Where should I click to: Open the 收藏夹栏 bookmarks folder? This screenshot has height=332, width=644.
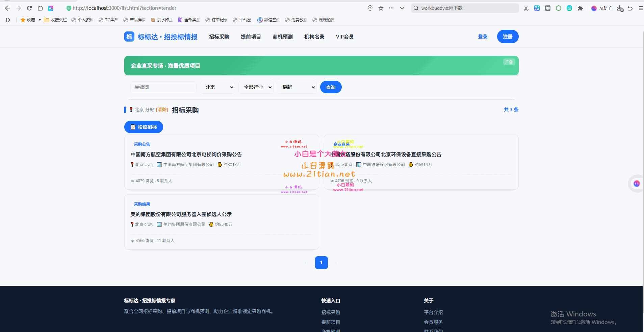55,20
